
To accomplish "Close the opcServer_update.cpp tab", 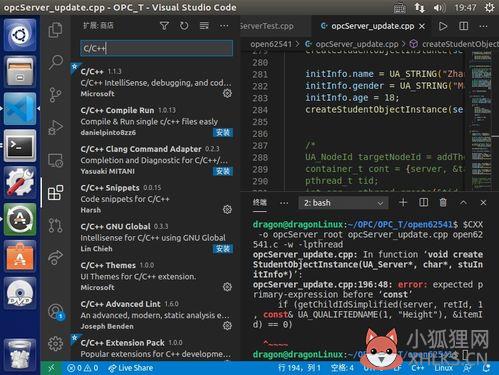I will [x=422, y=26].
